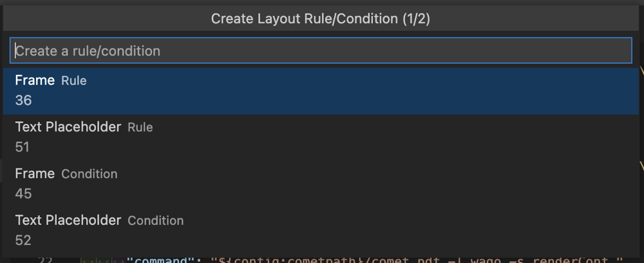Click the 'Create Layout Rule/Condition (1/2)' title
644x263 pixels.
[321, 19]
